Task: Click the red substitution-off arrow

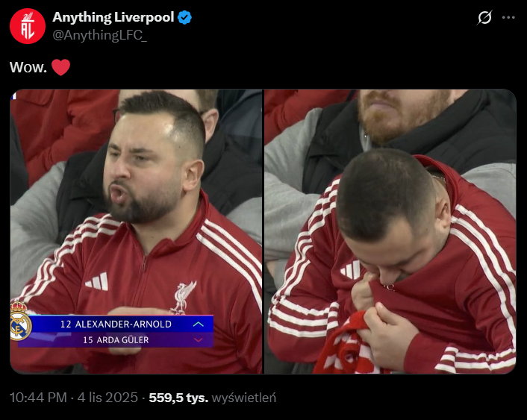Action: [x=199, y=340]
